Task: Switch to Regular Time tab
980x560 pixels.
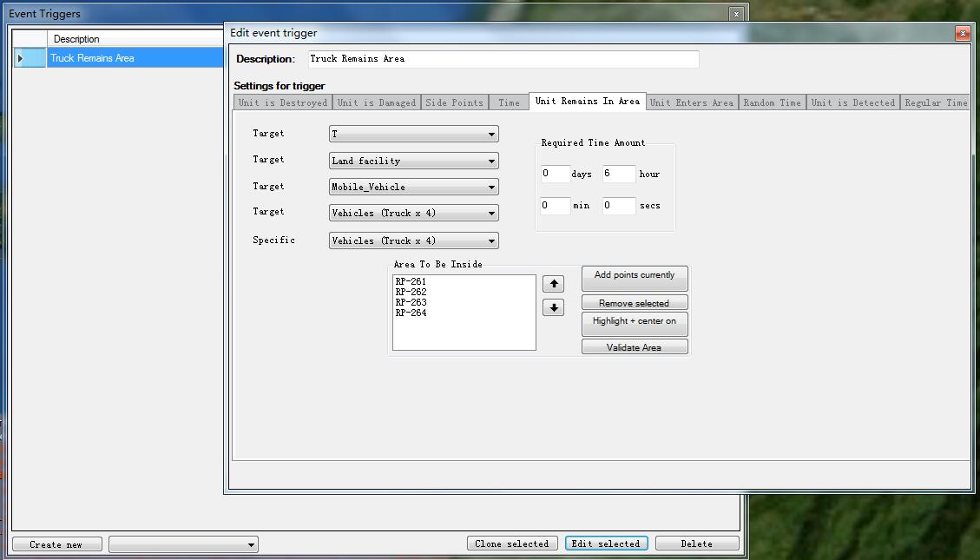Action: (936, 102)
